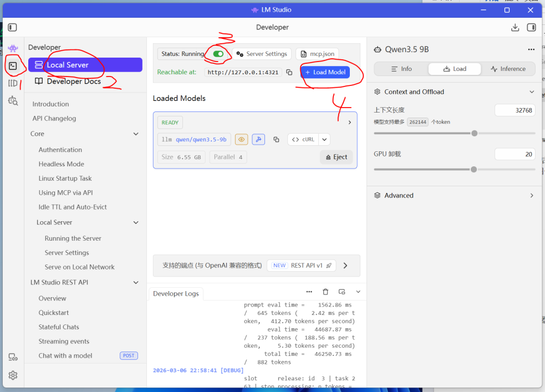Open the downloads icon in header
This screenshot has height=392, width=545.
515,28
